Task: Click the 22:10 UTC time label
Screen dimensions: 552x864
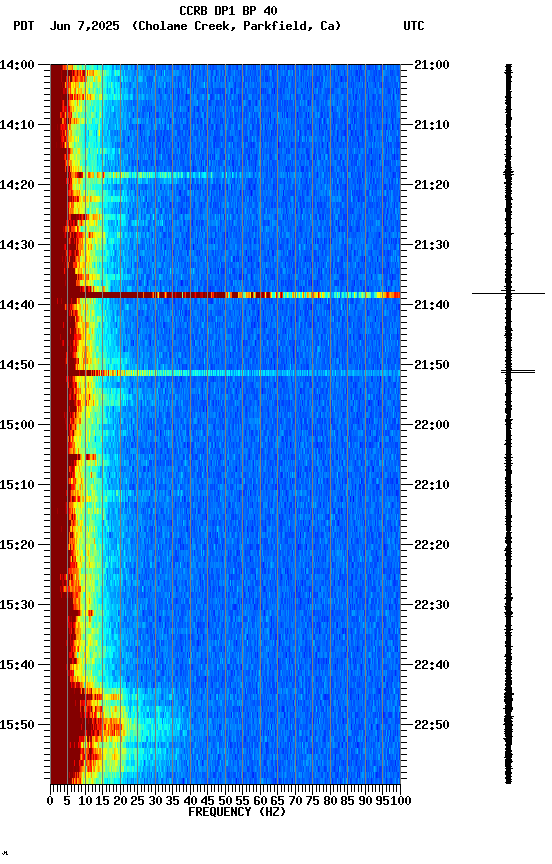Action: (431, 485)
